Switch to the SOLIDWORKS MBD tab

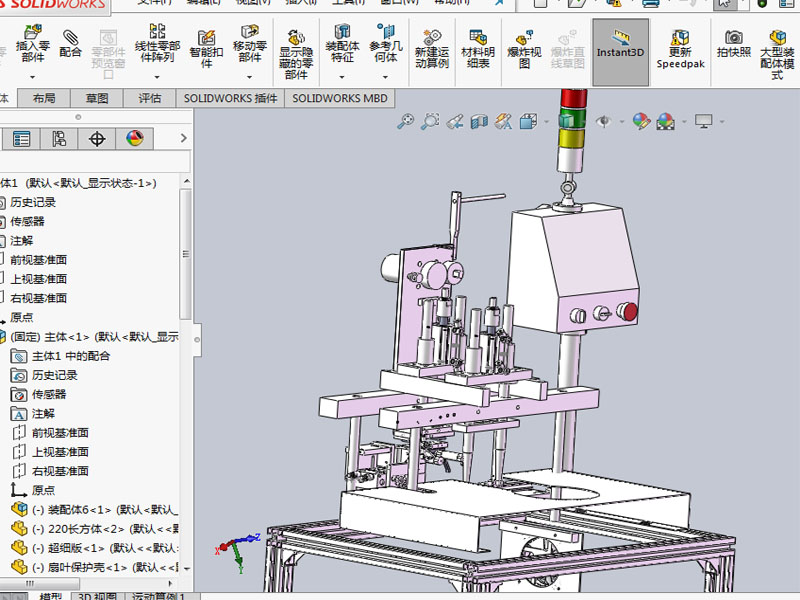pos(339,98)
